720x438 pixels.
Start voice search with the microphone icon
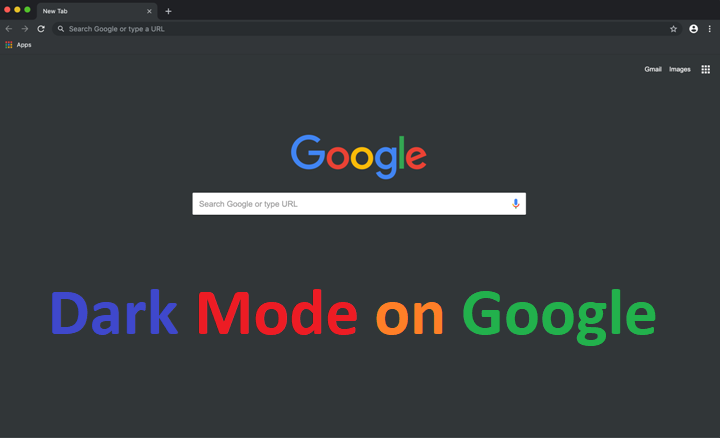pyautogui.click(x=516, y=204)
